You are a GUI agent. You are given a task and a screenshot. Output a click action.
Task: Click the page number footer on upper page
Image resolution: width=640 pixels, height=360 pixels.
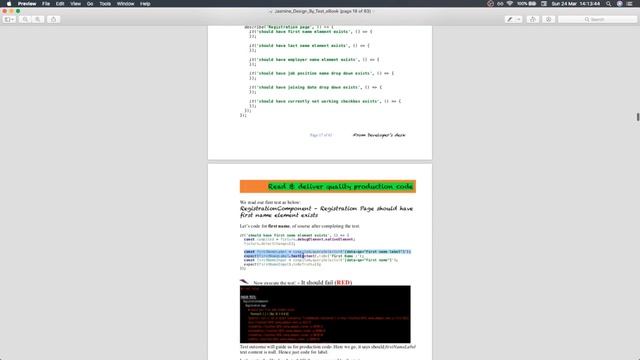(x=321, y=135)
